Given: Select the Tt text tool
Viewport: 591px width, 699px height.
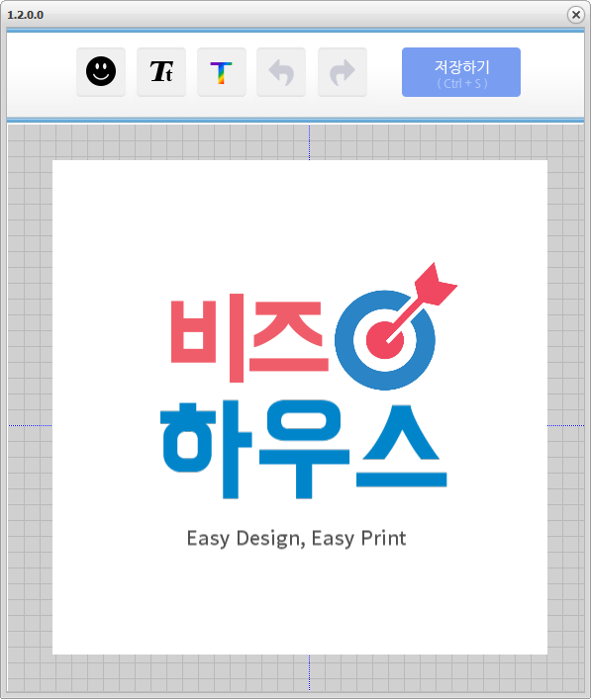Looking at the screenshot, I should click(x=161, y=72).
